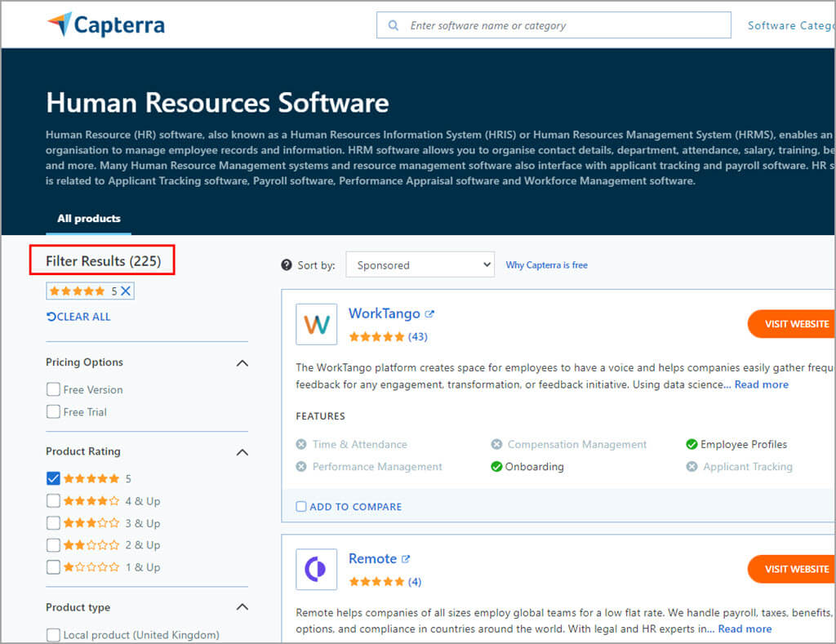Click the Capterra logo

click(x=106, y=24)
